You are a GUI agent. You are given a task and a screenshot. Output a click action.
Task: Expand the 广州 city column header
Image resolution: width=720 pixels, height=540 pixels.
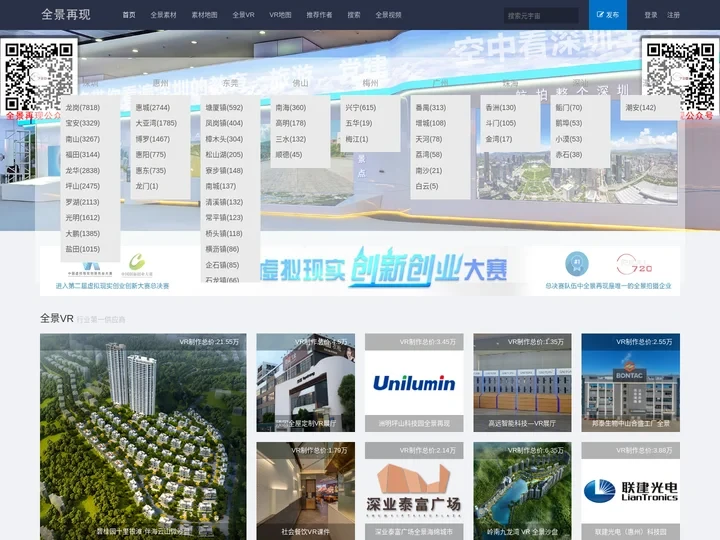[440, 83]
